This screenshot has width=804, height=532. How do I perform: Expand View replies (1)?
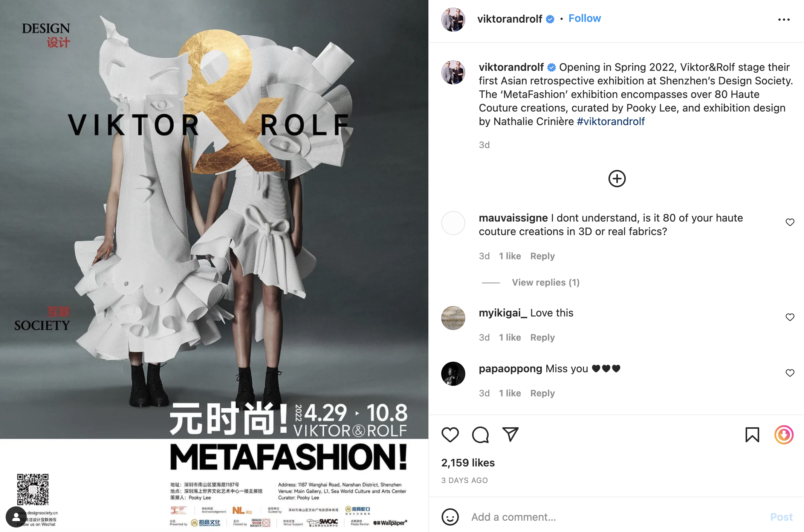[546, 282]
